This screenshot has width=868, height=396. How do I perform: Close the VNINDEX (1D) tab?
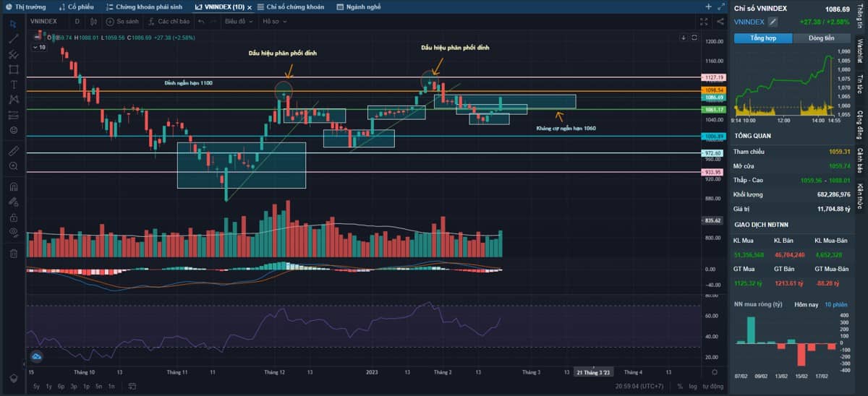tap(249, 7)
